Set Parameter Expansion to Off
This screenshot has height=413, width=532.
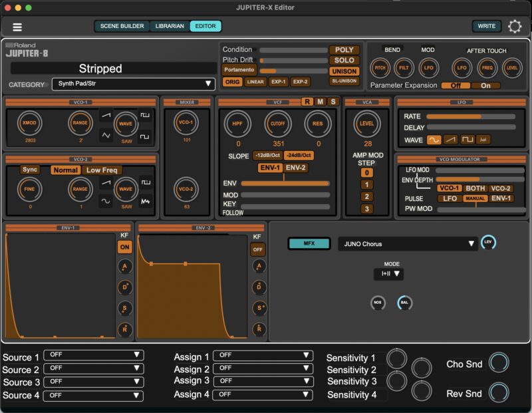(x=456, y=86)
